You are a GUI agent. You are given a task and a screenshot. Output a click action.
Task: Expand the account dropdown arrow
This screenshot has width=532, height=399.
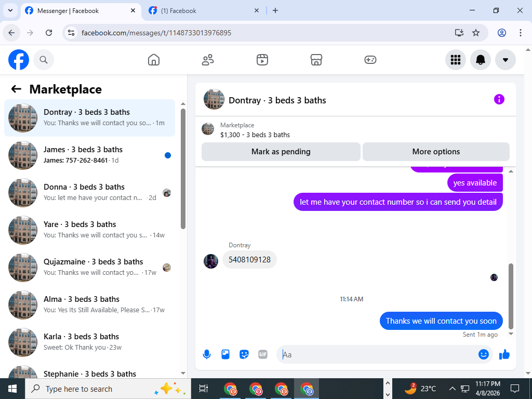point(506,60)
